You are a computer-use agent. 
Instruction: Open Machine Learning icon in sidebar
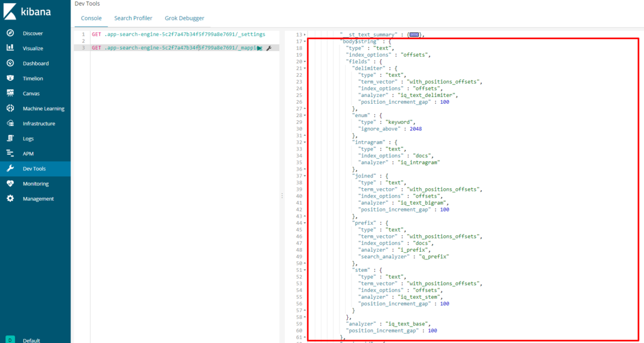coord(10,108)
